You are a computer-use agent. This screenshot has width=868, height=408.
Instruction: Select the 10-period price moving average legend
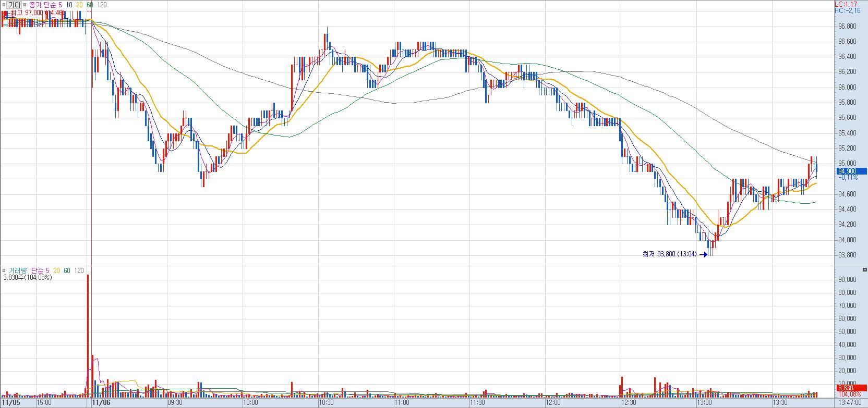click(x=69, y=5)
